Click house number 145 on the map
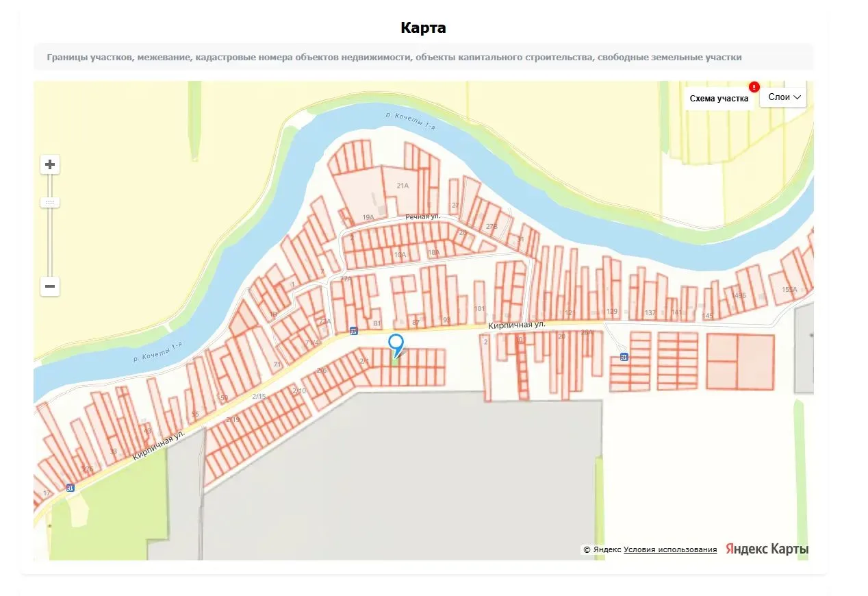Screen dimensions: 868x596 click(x=708, y=316)
